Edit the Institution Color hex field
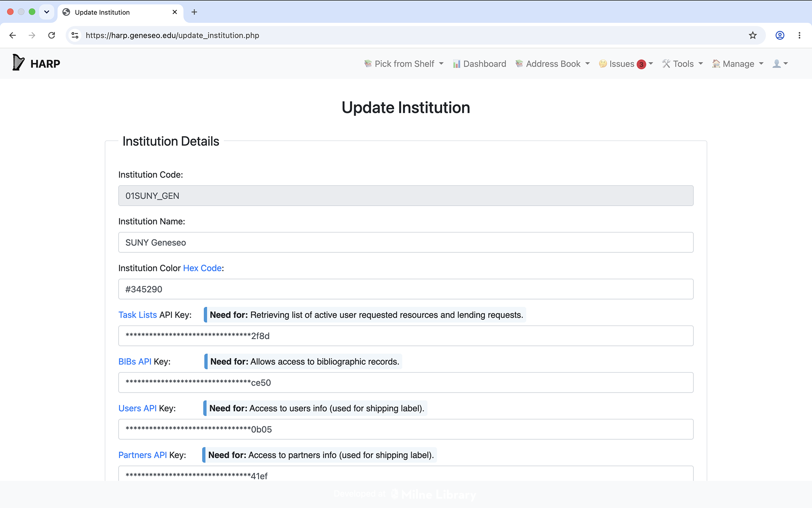The width and height of the screenshot is (812, 508). tap(406, 289)
